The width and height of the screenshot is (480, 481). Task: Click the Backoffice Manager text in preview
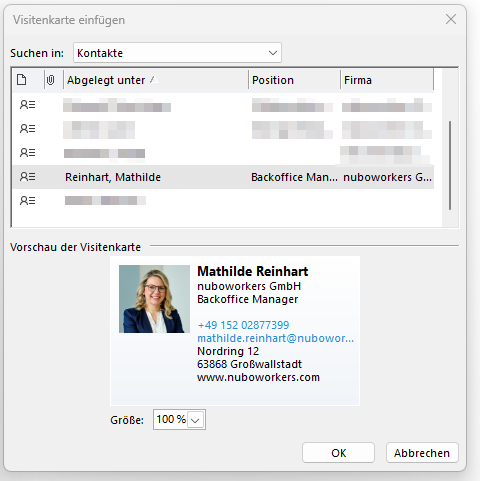[x=248, y=299]
